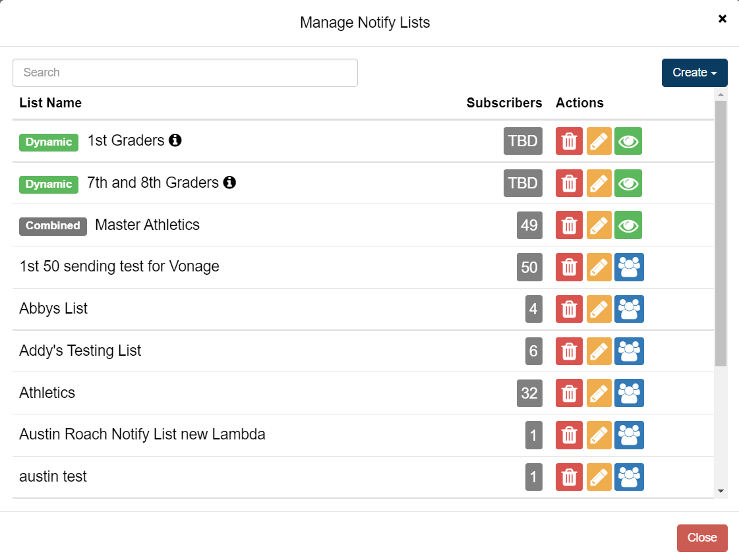Edit the 1st 50 sending test list
This screenshot has width=739, height=560.
(x=599, y=267)
